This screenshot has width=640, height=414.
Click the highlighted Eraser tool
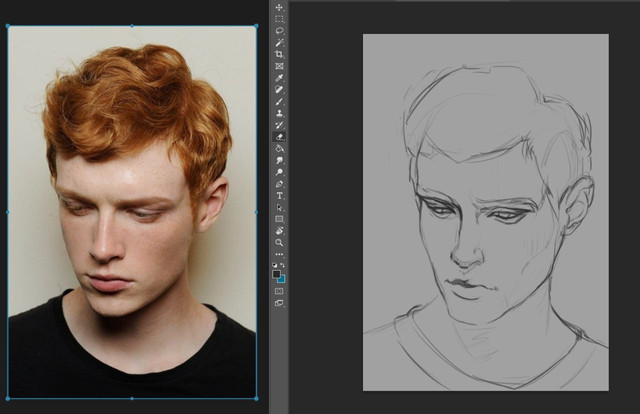pos(279,136)
